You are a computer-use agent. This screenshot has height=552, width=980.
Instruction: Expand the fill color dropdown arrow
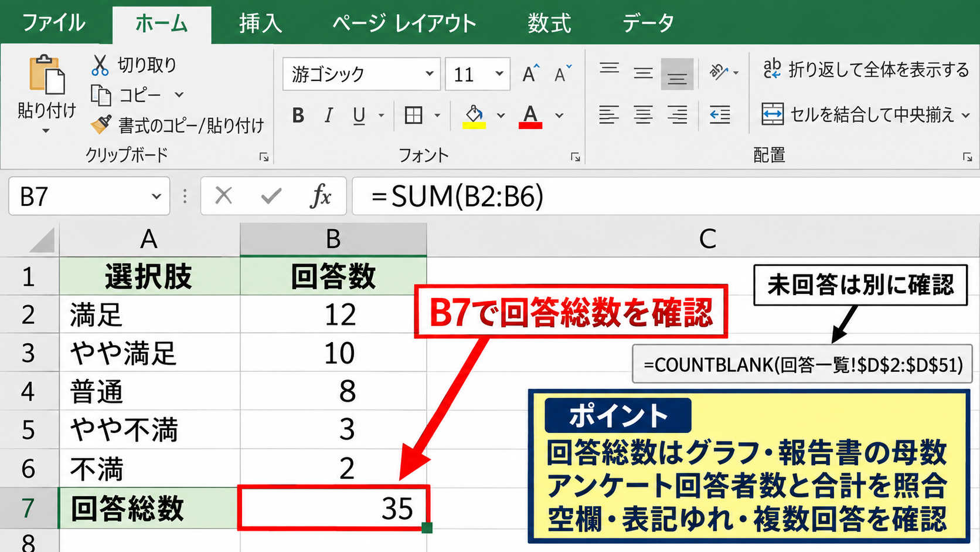(x=501, y=116)
